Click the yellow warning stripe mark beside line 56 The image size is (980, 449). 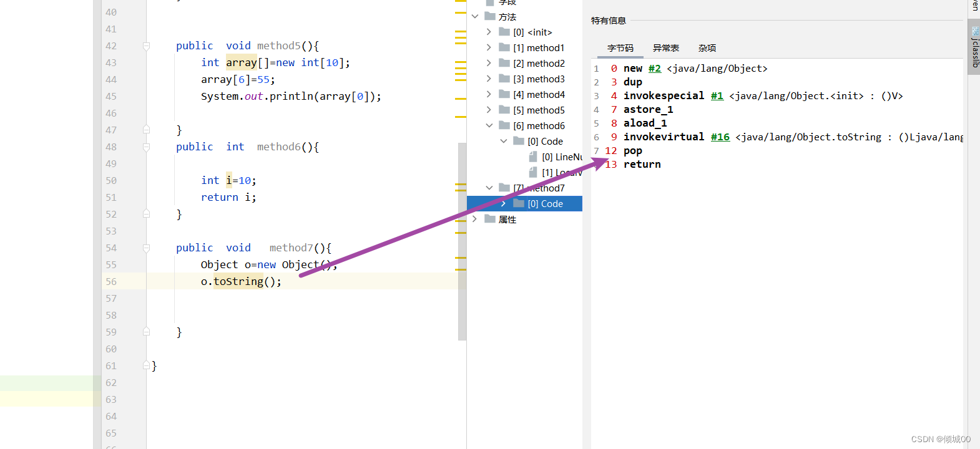461,269
